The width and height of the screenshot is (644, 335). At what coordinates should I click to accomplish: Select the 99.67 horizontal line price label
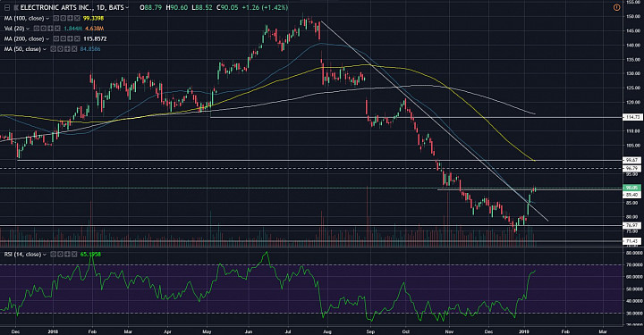point(632,160)
